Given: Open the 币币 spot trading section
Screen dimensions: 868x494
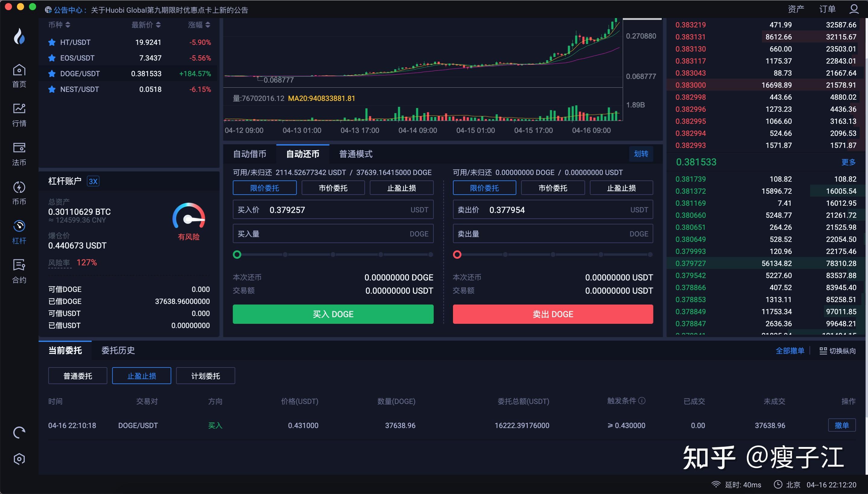Looking at the screenshot, I should [19, 192].
